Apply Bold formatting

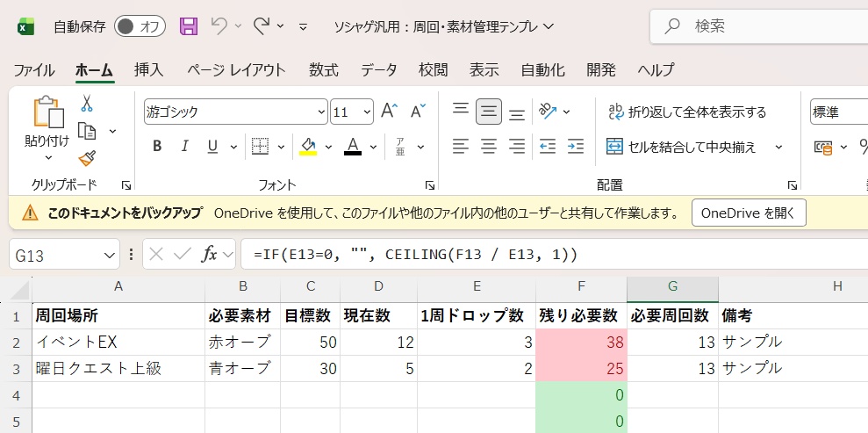point(157,147)
